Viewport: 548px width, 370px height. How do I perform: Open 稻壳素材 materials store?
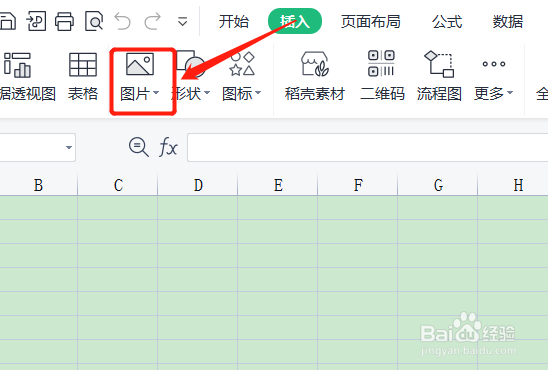315,77
